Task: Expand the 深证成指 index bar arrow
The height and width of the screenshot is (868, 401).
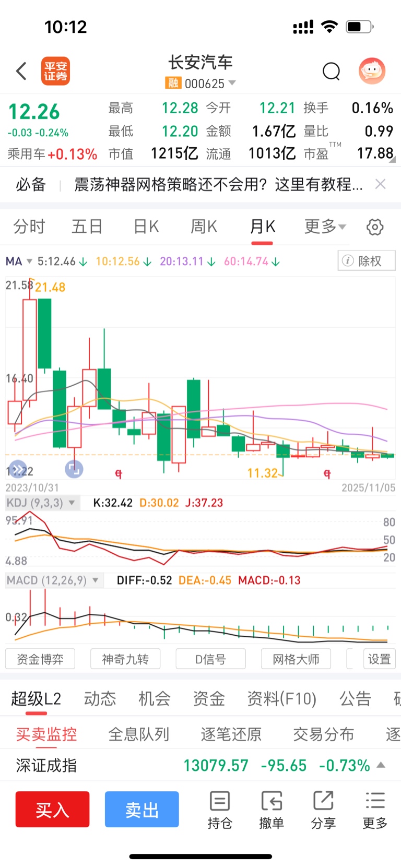Action: pyautogui.click(x=381, y=765)
